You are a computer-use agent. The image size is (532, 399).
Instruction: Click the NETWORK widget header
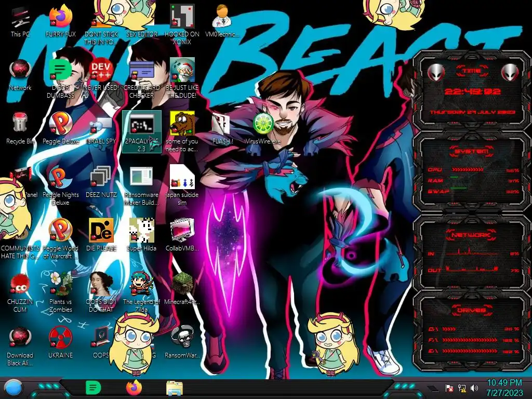pyautogui.click(x=471, y=235)
